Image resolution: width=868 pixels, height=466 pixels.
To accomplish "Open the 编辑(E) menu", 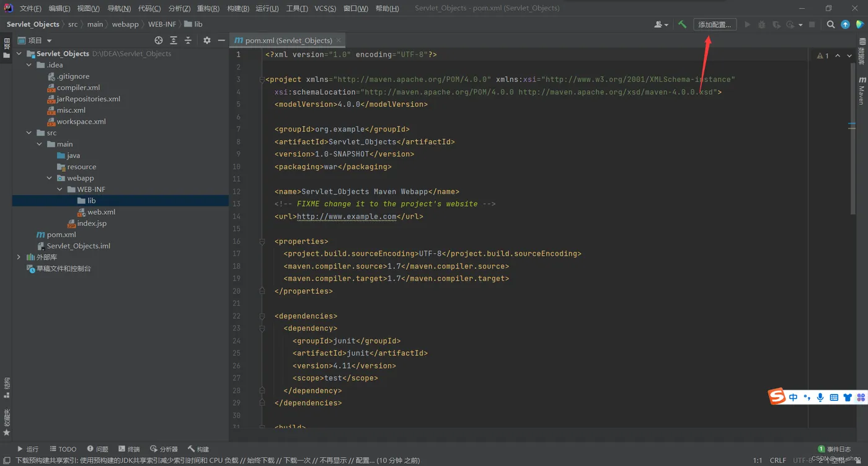I will (60, 8).
